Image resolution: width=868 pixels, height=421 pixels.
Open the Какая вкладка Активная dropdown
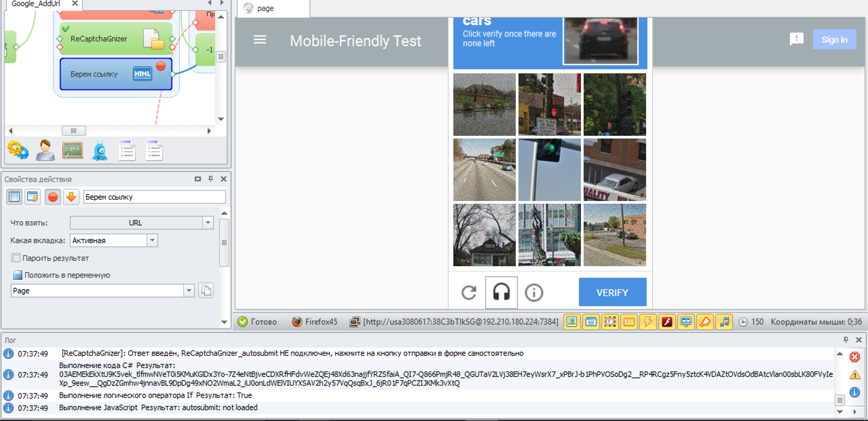pyautogui.click(x=152, y=240)
